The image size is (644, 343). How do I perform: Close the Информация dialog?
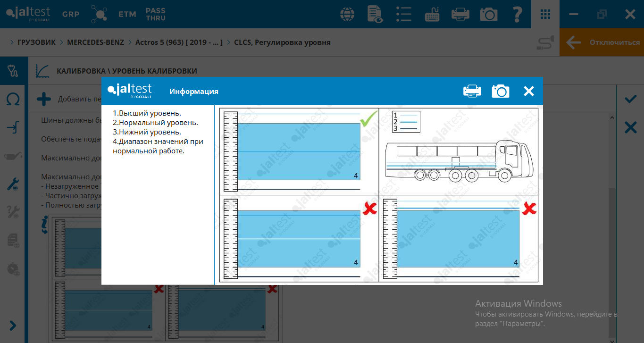[529, 91]
